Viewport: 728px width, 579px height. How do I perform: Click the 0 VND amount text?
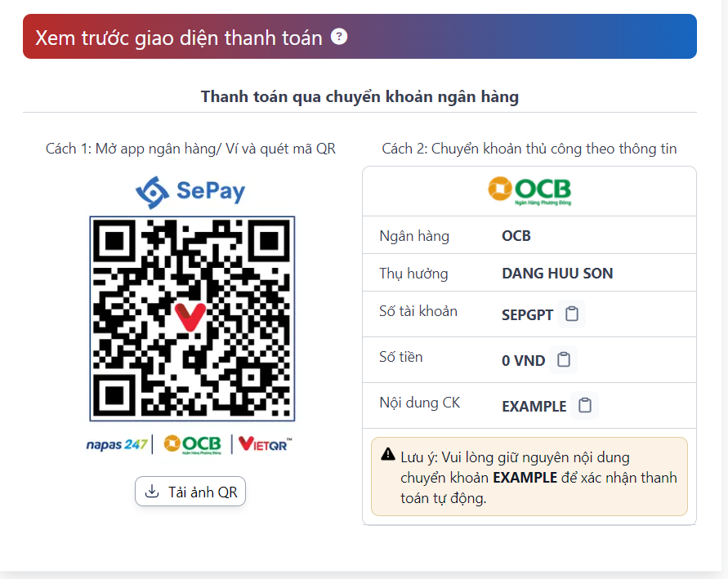[x=523, y=360]
